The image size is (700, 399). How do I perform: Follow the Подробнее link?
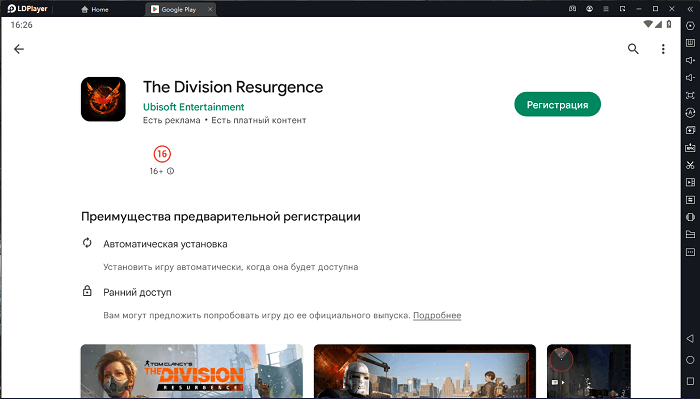[437, 315]
